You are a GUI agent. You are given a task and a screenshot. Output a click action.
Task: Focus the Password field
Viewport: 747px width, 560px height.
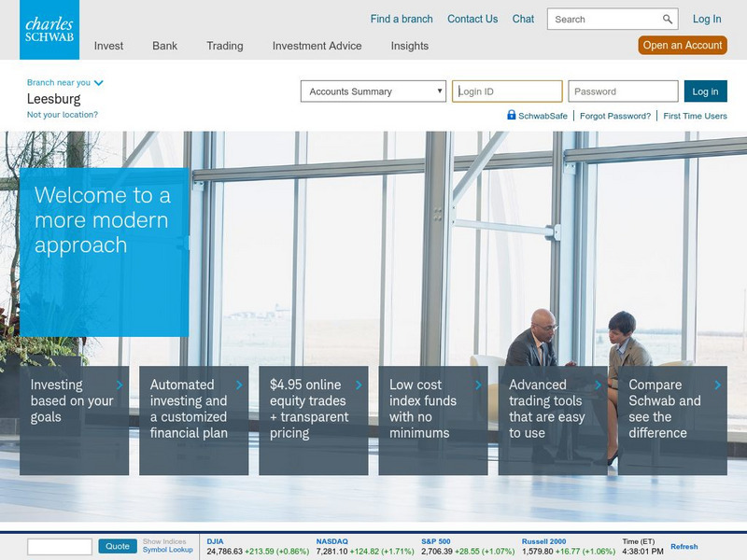point(623,91)
